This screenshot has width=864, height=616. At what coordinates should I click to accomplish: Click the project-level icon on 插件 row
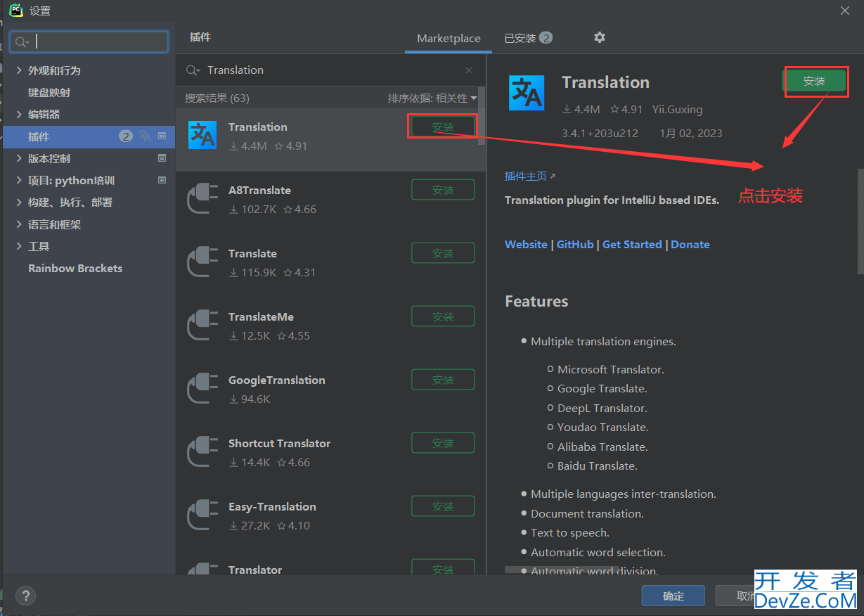coord(162,136)
